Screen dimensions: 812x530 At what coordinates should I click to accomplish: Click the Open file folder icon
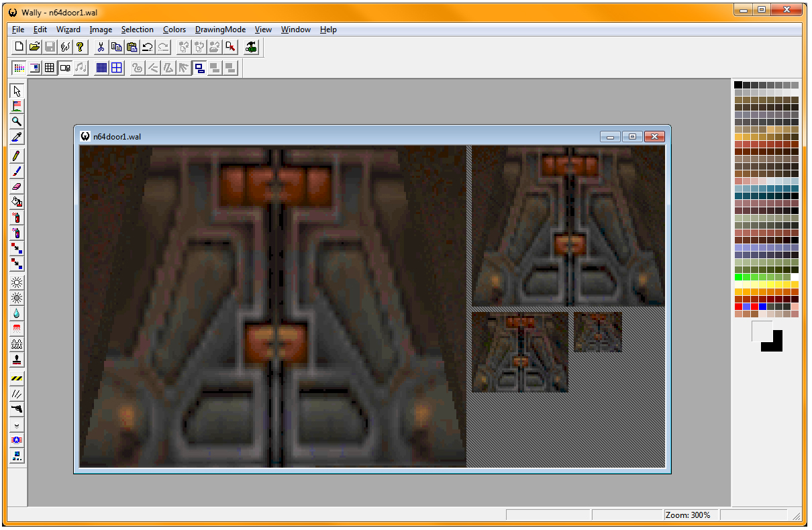coord(34,47)
